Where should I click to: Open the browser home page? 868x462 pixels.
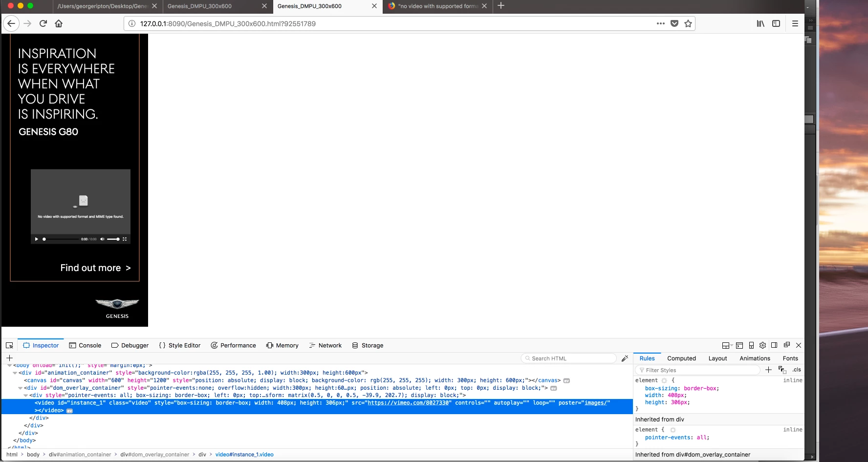(x=59, y=23)
